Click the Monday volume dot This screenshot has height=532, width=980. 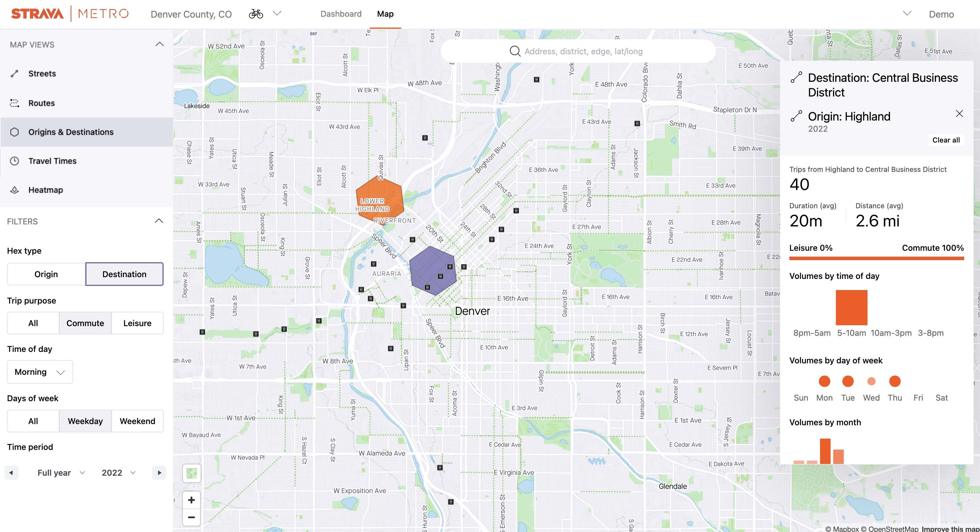pyautogui.click(x=824, y=381)
